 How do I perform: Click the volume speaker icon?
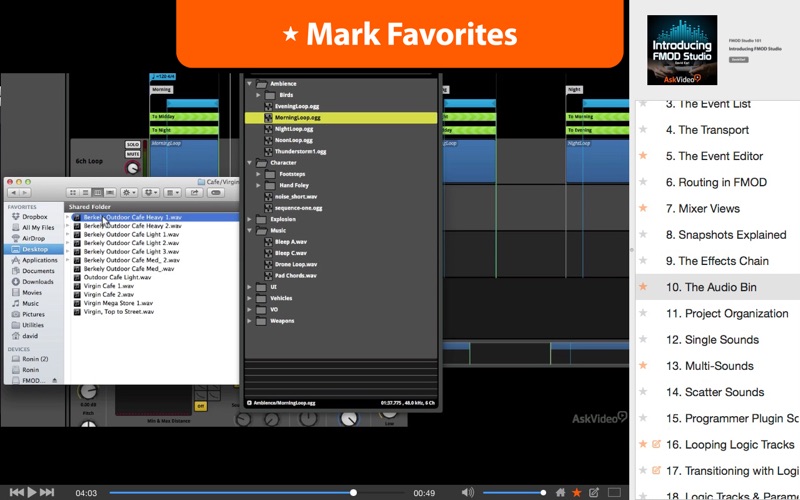(x=467, y=492)
